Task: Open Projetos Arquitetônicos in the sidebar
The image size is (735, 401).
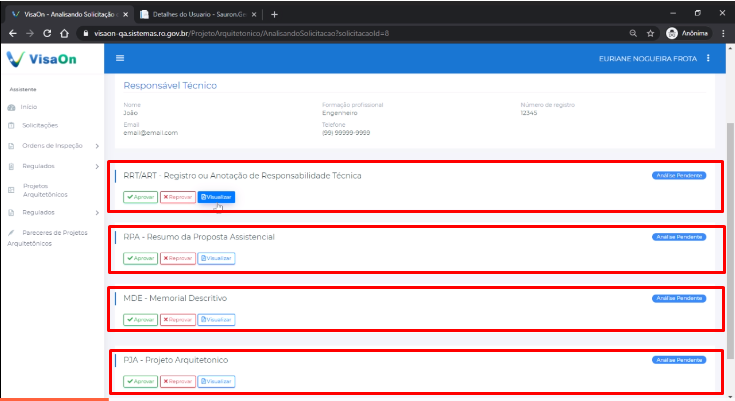Action: coord(45,190)
